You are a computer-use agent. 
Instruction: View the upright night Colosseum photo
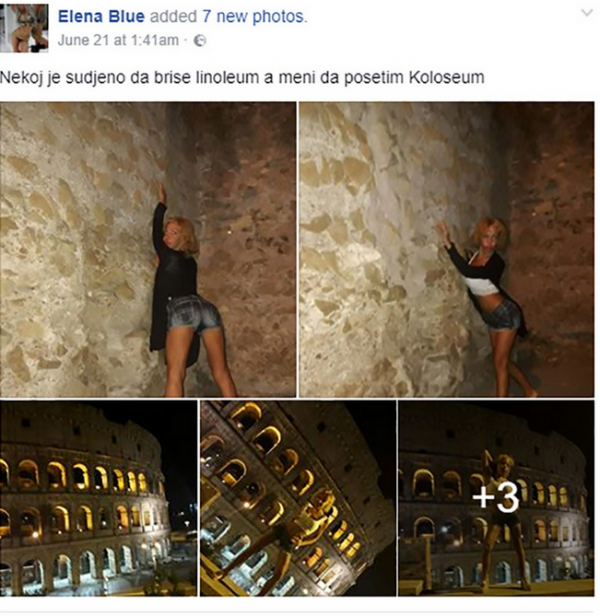click(x=98, y=498)
